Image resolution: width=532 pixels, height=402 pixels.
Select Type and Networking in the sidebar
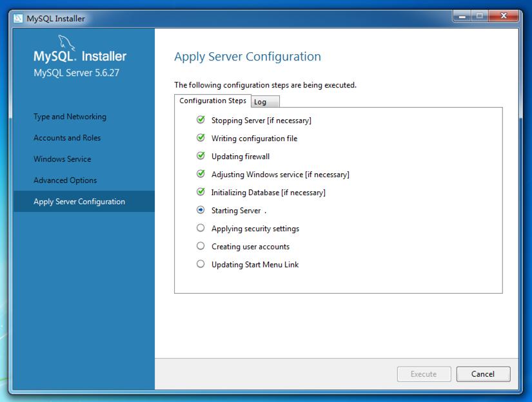point(69,117)
